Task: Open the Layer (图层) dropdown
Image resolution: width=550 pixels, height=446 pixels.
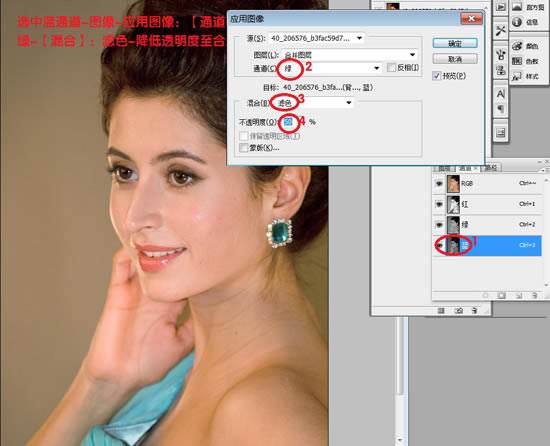Action: point(349,55)
